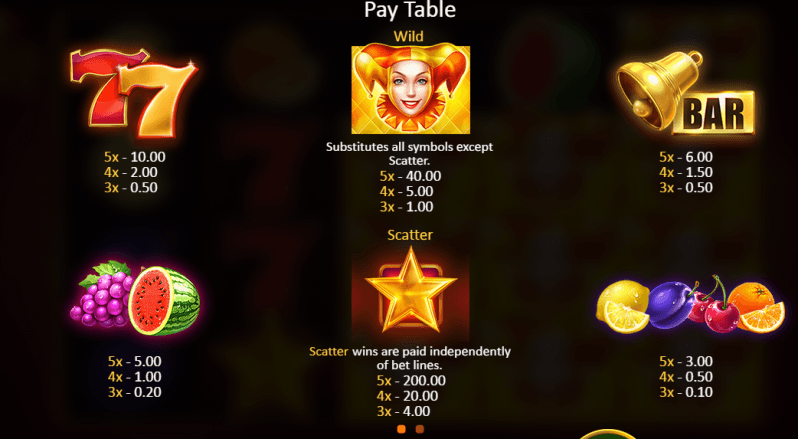
Task: Click the Scatter heading label
Action: tap(410, 235)
